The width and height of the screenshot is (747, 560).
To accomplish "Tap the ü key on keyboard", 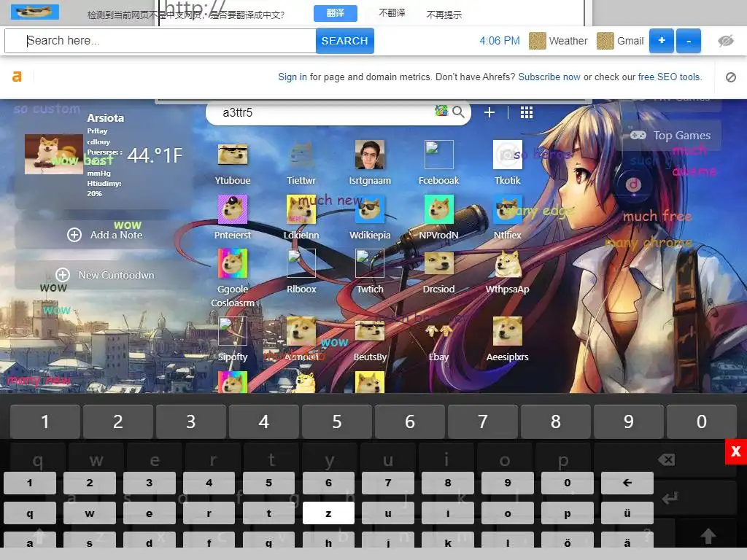I will click(627, 513).
